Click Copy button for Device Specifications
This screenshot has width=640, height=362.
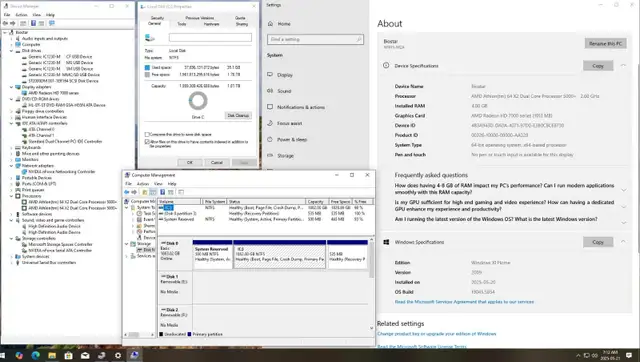pos(598,66)
